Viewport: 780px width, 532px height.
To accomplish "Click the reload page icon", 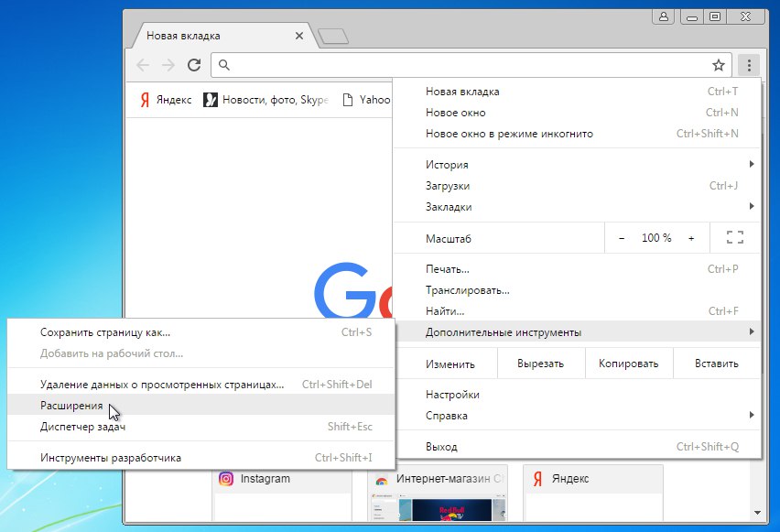I will [x=194, y=65].
